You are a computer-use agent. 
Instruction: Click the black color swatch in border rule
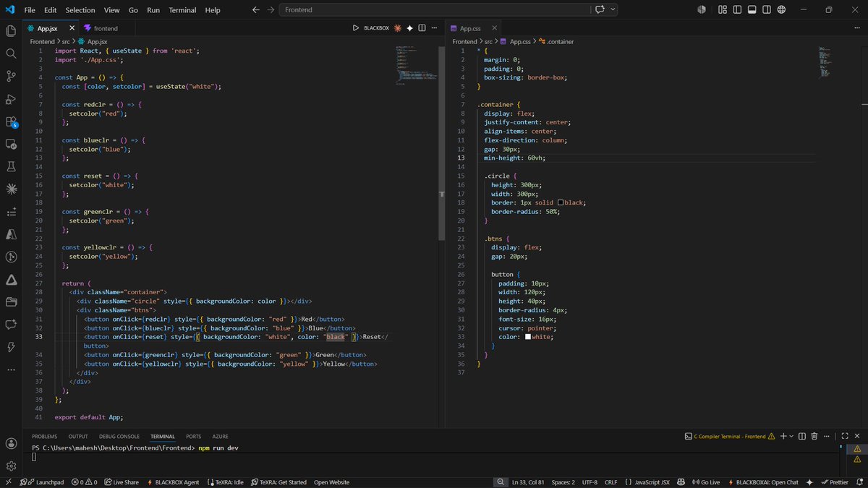[560, 202]
